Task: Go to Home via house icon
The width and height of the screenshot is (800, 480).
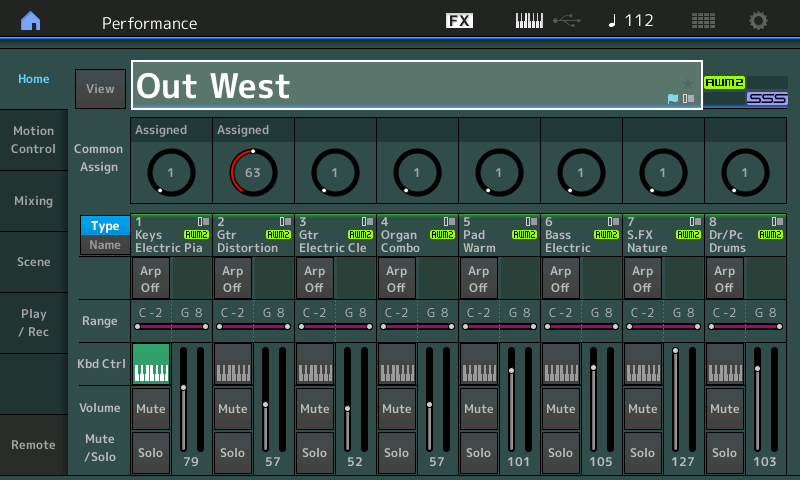Action: (31, 21)
